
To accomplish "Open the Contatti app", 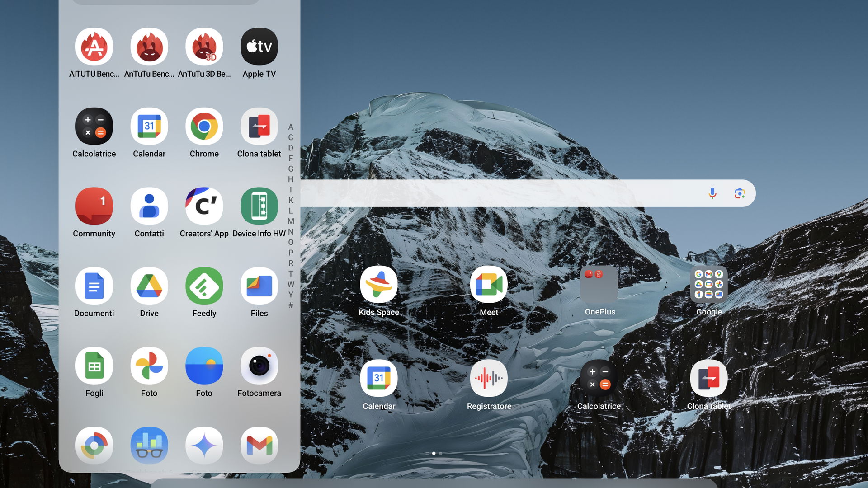I will 149,206.
